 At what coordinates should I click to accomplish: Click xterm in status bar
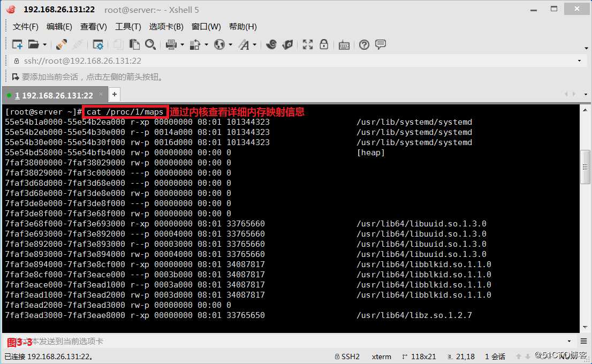tap(381, 357)
